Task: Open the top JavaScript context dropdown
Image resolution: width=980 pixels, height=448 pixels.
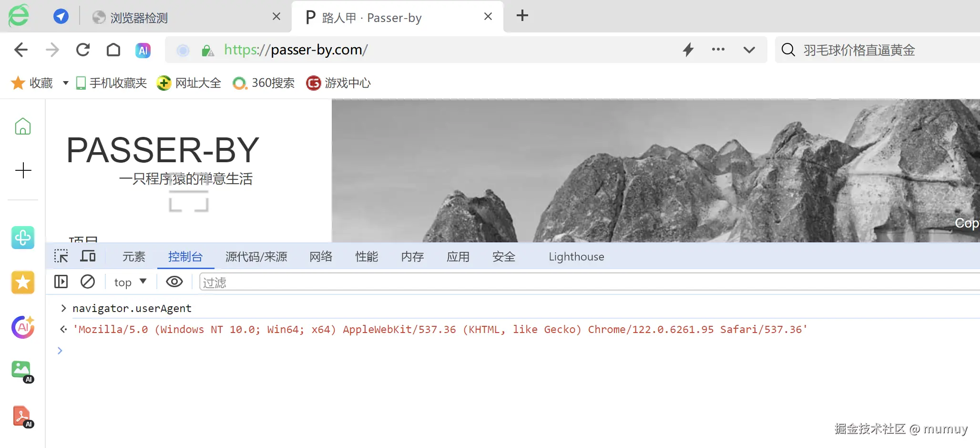Action: [x=130, y=282]
